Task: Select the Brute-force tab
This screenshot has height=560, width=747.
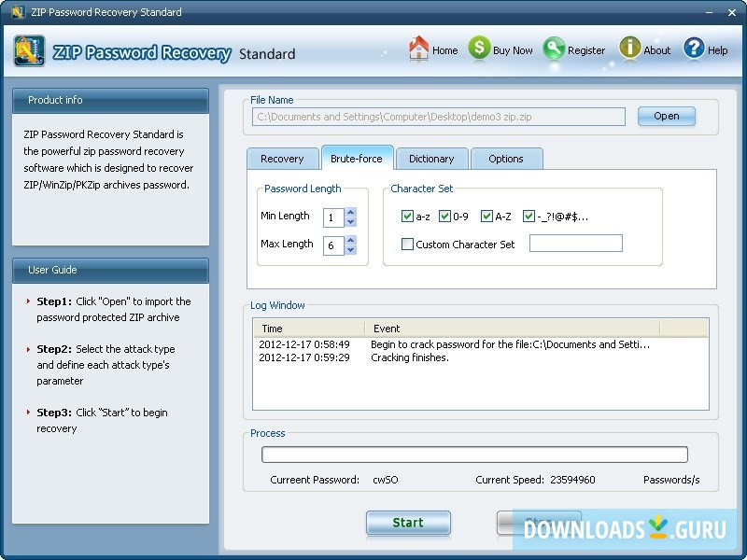Action: pyautogui.click(x=357, y=158)
